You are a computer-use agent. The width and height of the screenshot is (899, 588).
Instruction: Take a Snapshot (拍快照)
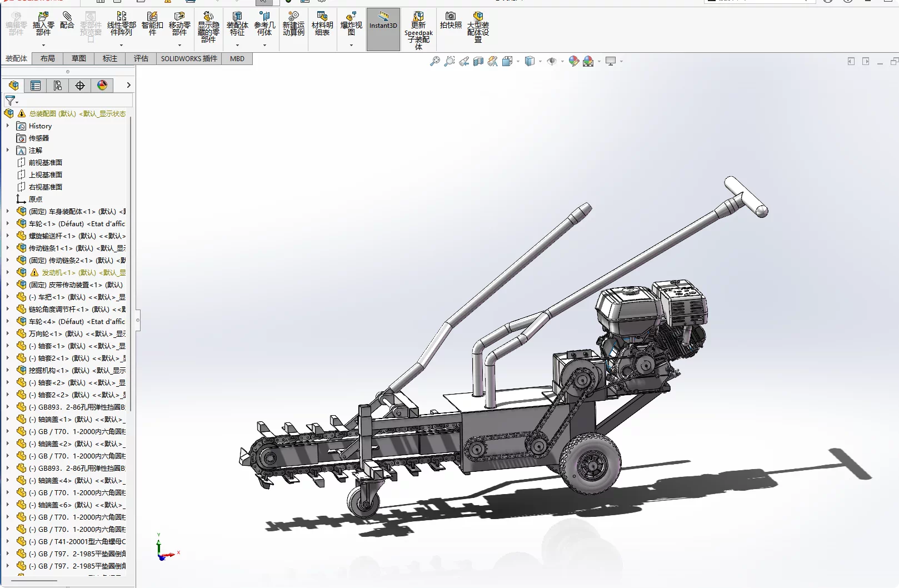451,21
